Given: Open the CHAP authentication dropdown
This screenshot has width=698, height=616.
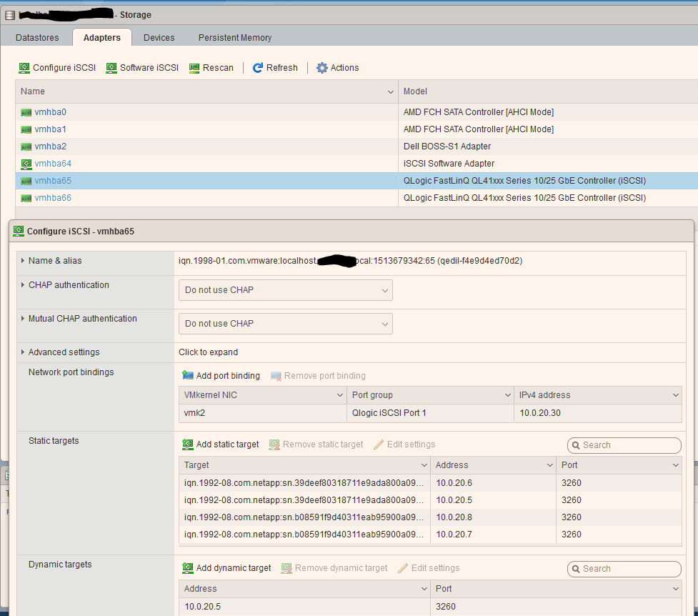Looking at the screenshot, I should click(285, 289).
